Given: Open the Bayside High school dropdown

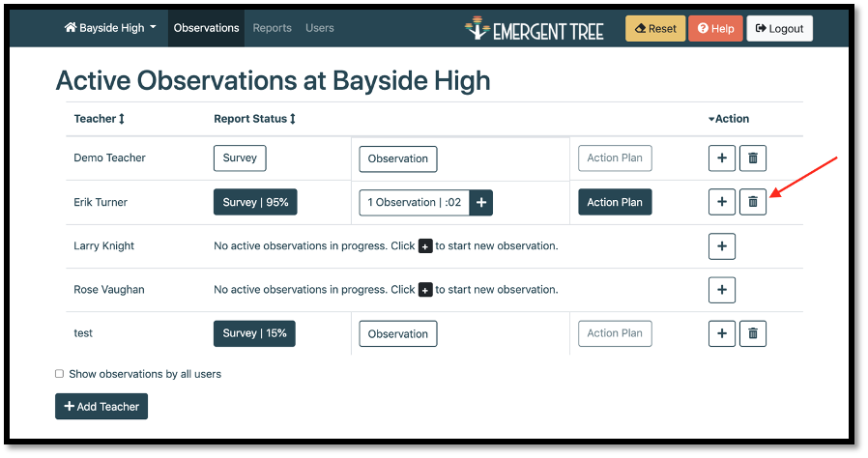Looking at the screenshot, I should [110, 28].
